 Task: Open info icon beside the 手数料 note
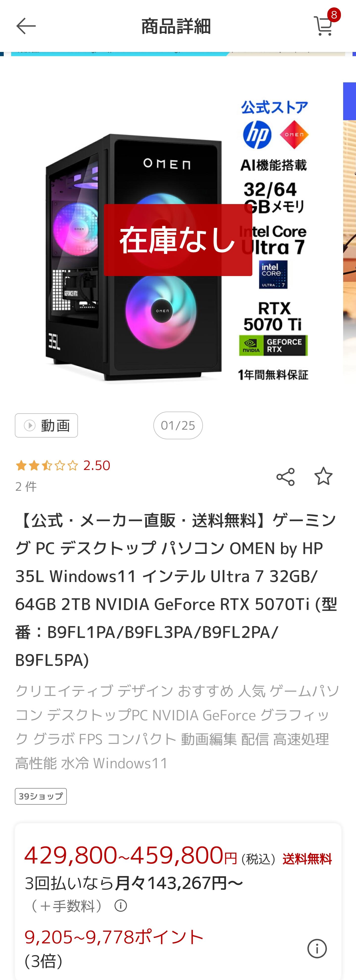[x=120, y=906]
